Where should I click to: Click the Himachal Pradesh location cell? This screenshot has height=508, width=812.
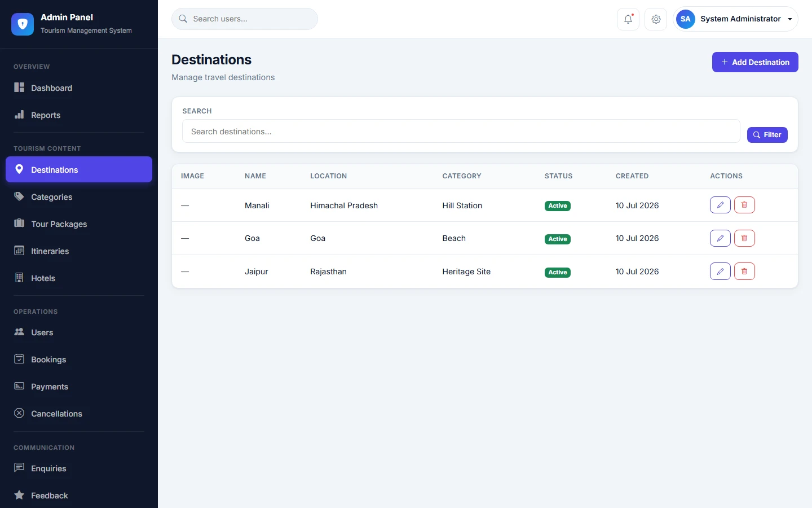(344, 205)
